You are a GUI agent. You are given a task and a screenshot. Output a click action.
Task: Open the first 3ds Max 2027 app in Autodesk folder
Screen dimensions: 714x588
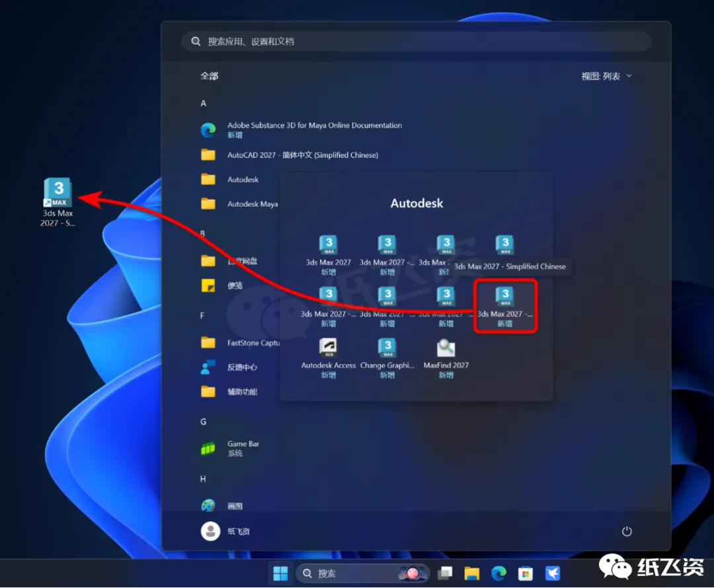[329, 254]
